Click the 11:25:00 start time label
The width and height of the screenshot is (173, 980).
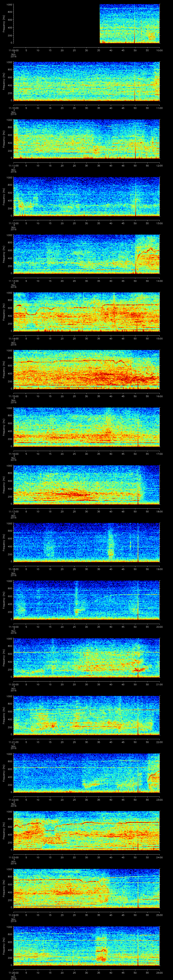pos(13,972)
